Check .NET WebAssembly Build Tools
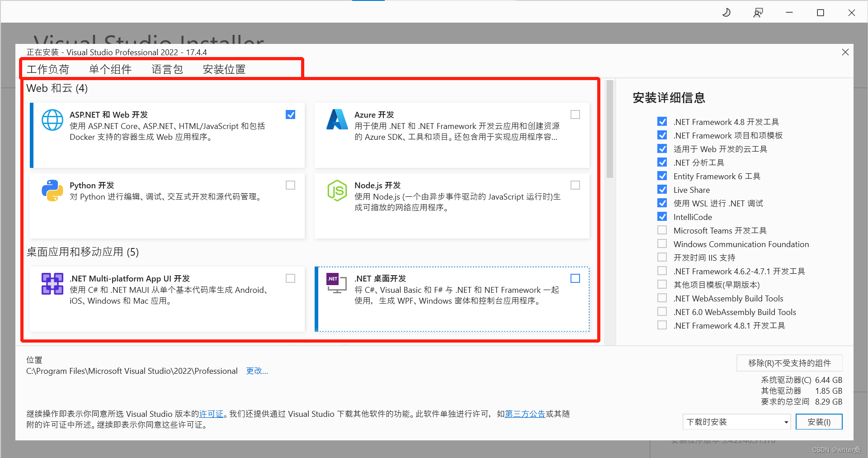The width and height of the screenshot is (868, 458). click(x=662, y=298)
